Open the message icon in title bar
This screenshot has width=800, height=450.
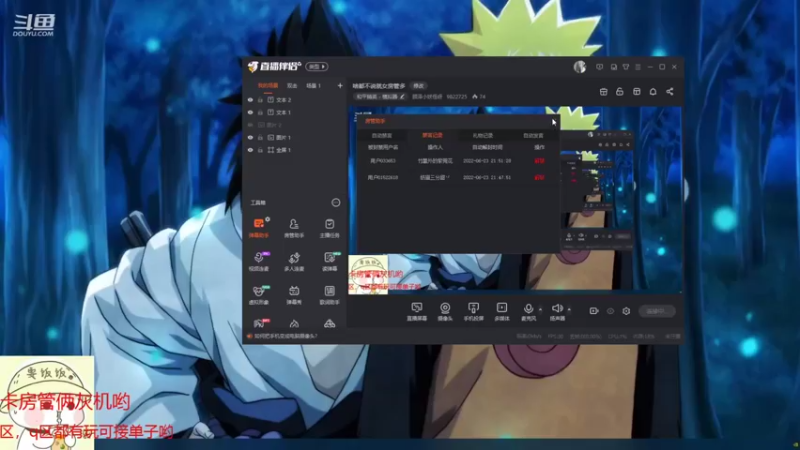point(599,67)
